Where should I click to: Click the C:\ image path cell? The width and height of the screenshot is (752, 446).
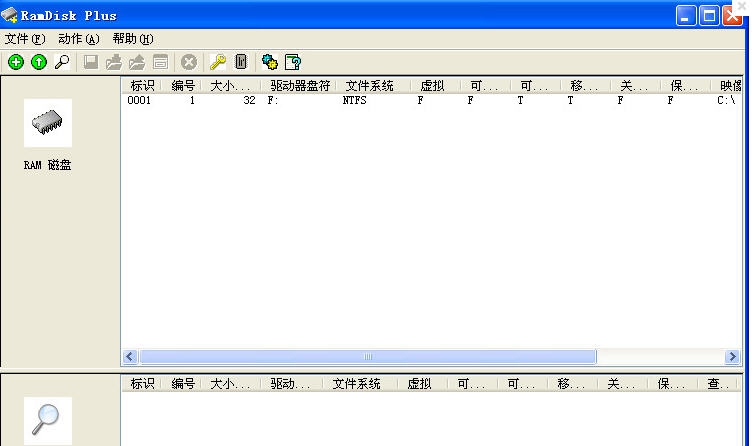pyautogui.click(x=726, y=100)
